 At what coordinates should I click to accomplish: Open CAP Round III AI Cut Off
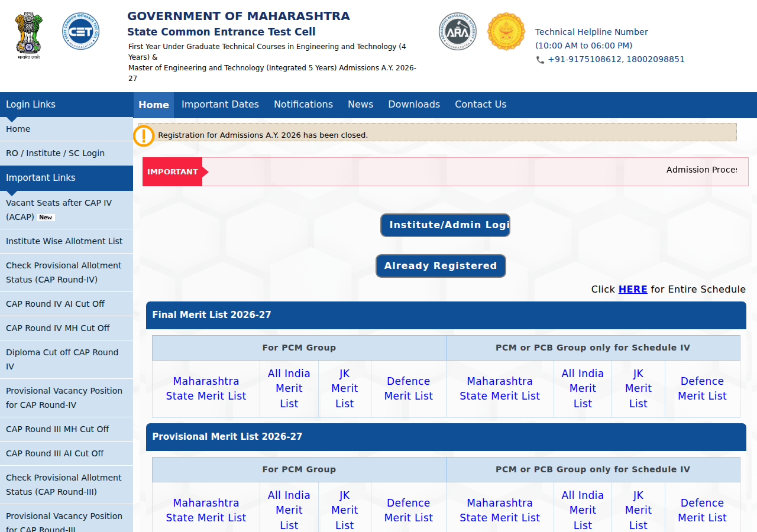(66, 453)
